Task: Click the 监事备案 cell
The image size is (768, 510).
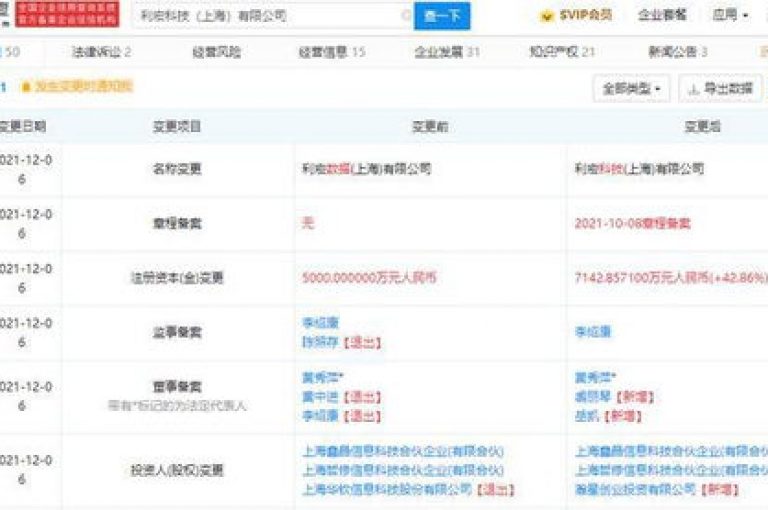Action: click(x=177, y=333)
